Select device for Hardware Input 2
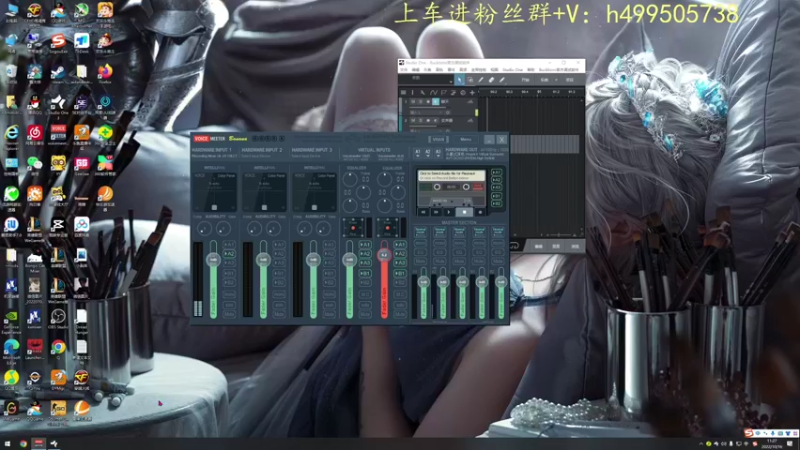This screenshot has height=450, width=800. click(256, 156)
